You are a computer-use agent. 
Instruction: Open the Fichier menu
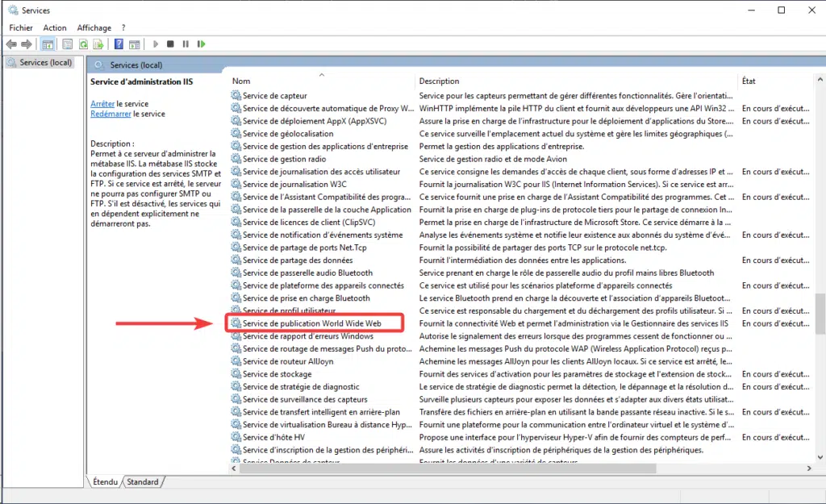pyautogui.click(x=21, y=27)
